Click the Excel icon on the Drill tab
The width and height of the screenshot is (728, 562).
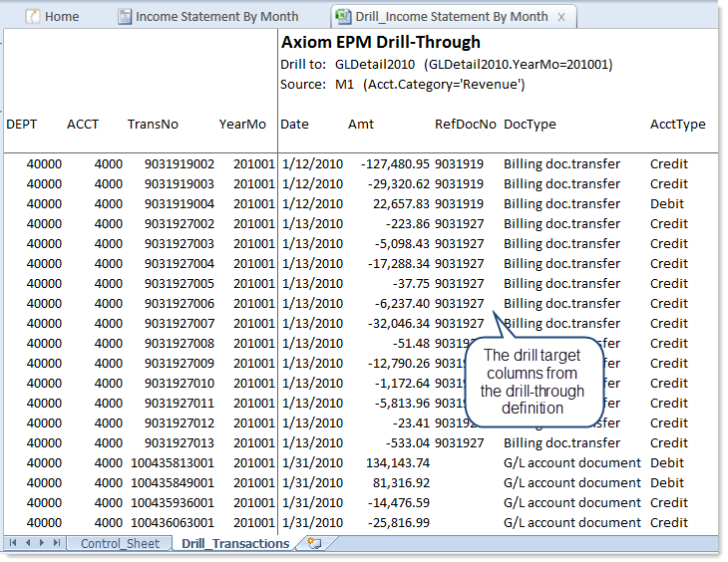[x=343, y=17]
